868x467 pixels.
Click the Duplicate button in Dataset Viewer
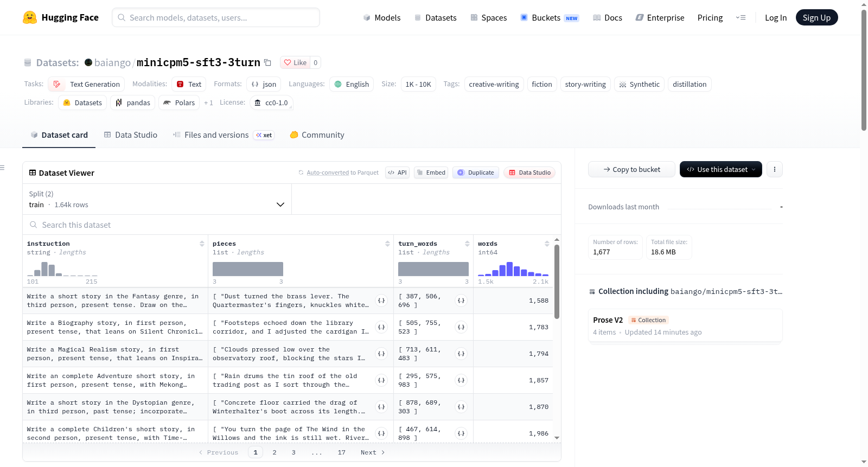(476, 172)
